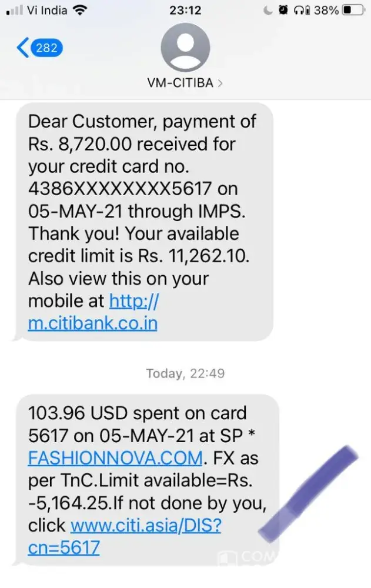Tap the Do Not Disturb moon icon
Screen dimensions: 371x588
(268, 10)
